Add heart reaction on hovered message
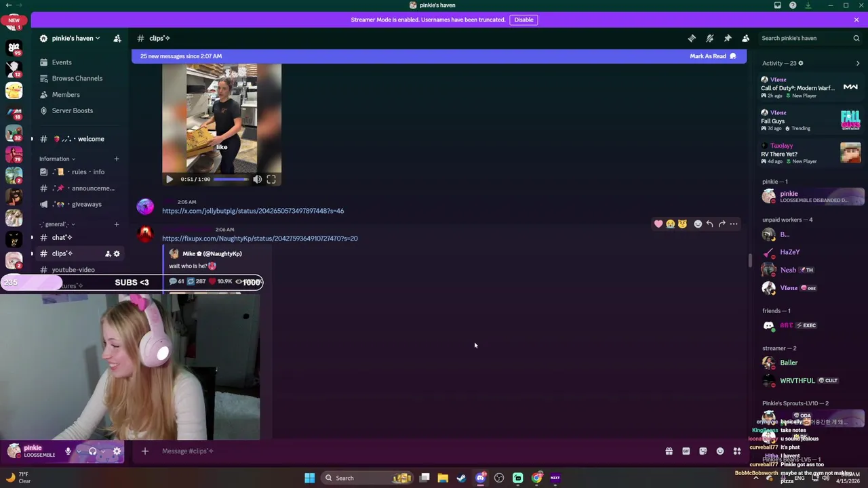Screen dimensions: 868x488 click(x=658, y=224)
